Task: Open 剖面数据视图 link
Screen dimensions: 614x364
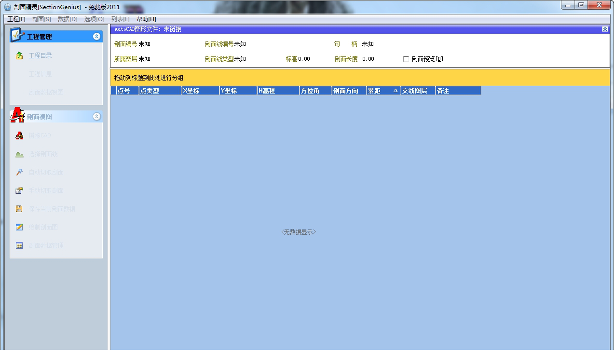Action: click(x=46, y=92)
